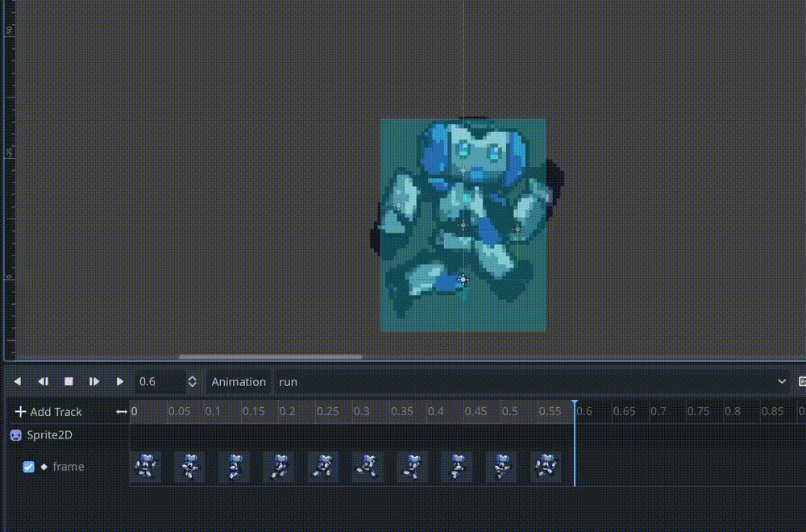This screenshot has width=806, height=532.
Task: Click the 0.6 animation position field
Action: (x=160, y=382)
